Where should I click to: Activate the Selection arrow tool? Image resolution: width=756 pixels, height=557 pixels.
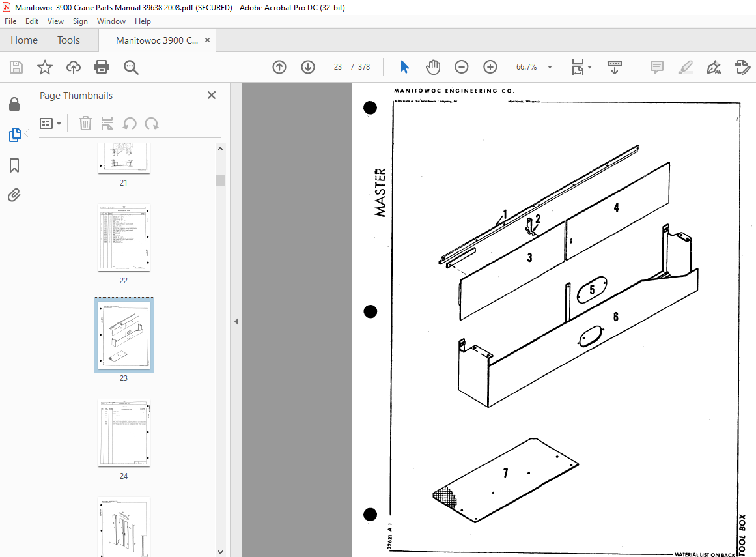click(x=404, y=67)
